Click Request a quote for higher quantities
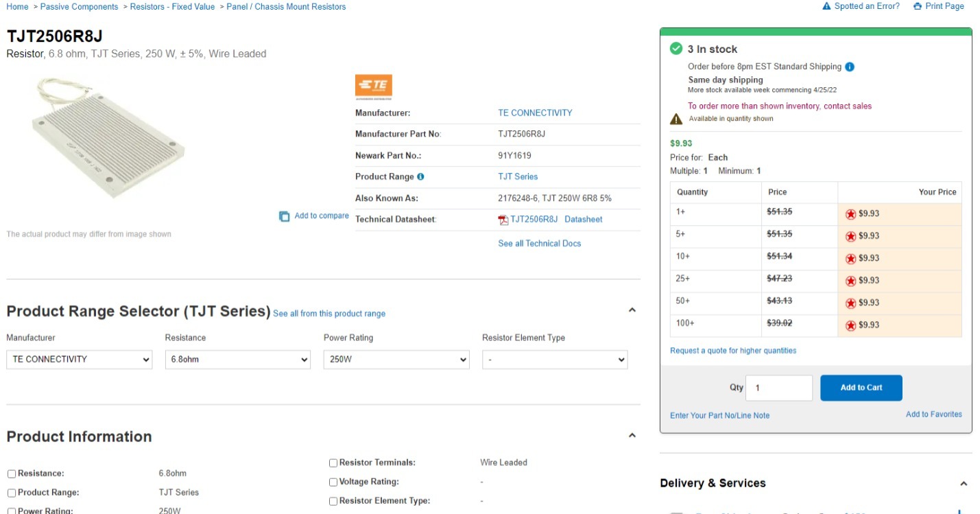The height and width of the screenshot is (514, 980). pyautogui.click(x=733, y=351)
